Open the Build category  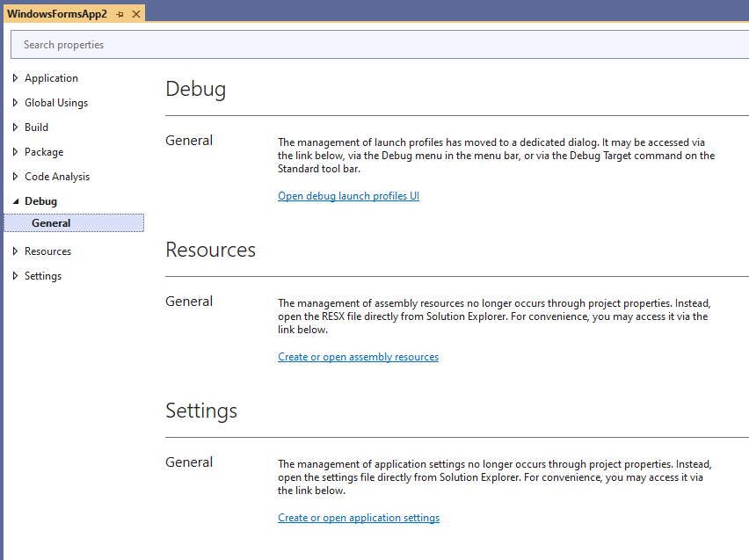click(36, 127)
